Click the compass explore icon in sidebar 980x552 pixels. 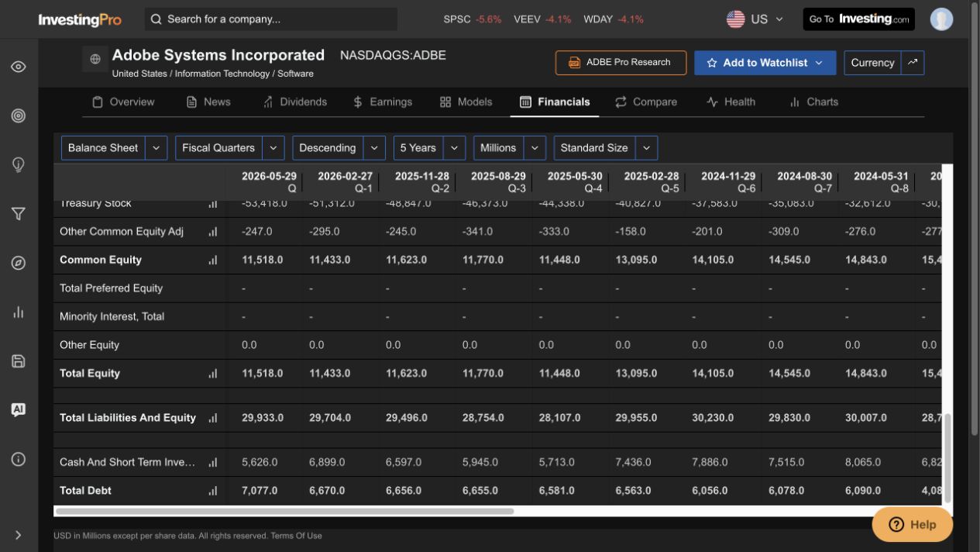click(19, 263)
